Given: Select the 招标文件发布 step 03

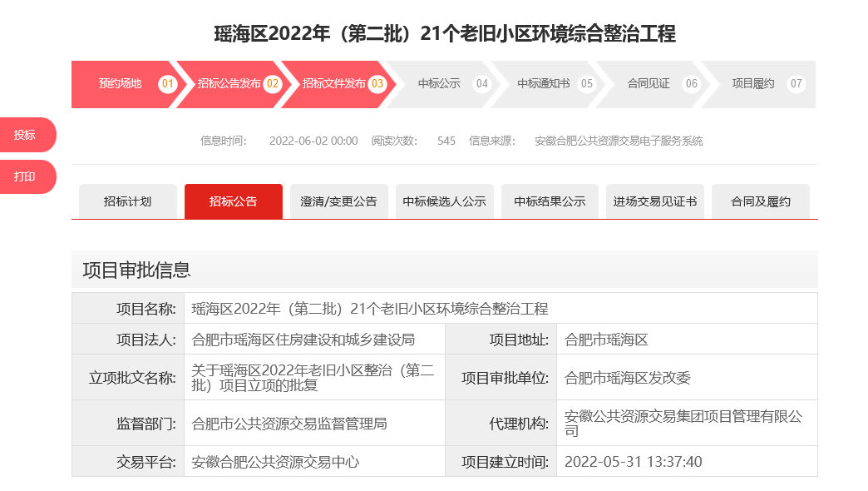Looking at the screenshot, I should point(335,84).
